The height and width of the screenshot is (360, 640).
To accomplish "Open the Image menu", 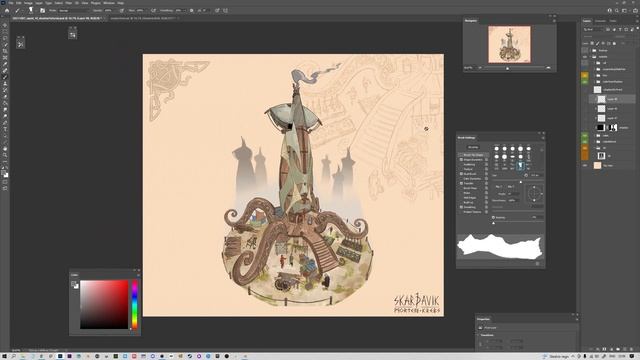I will coord(28,3).
